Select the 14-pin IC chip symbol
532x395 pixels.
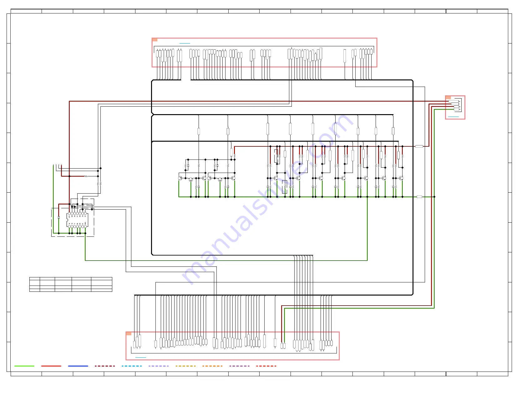pos(77,220)
